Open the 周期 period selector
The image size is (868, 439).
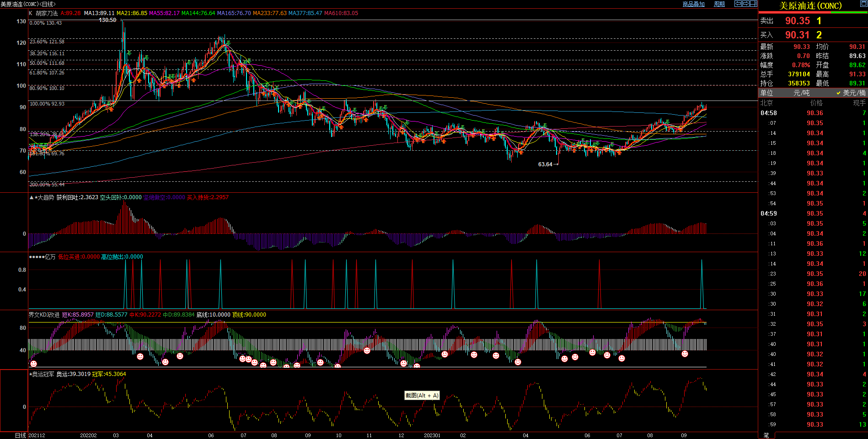coord(719,4)
